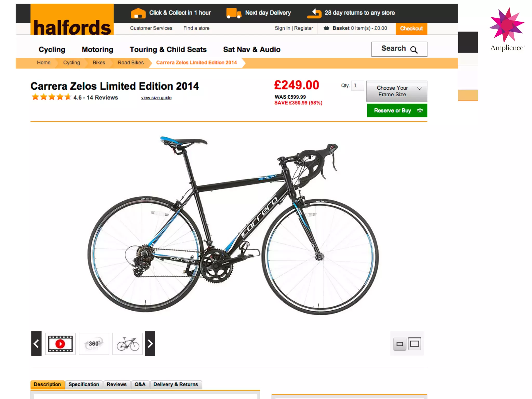The width and height of the screenshot is (532, 399).
Task: Click the Next day Delivery truck icon
Action: pos(234,13)
